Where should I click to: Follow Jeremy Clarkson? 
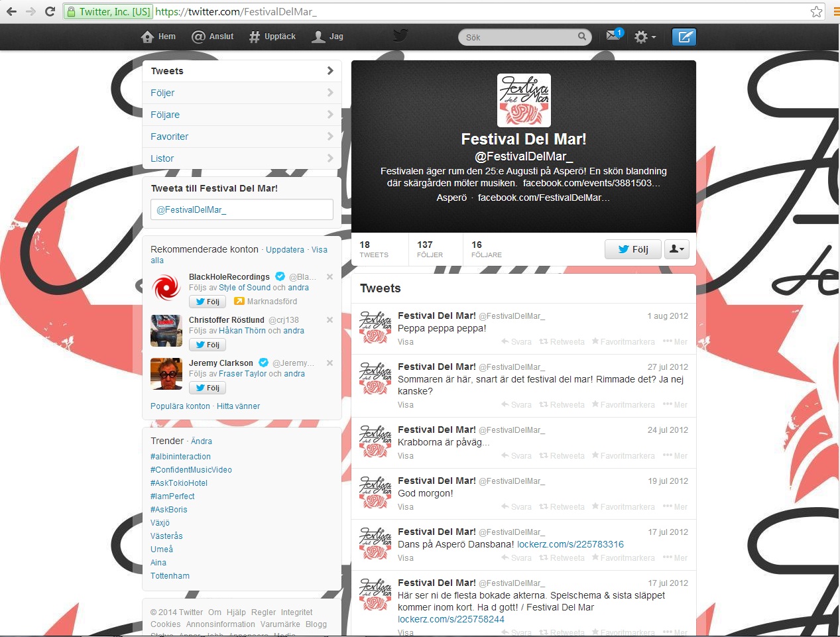tap(208, 388)
